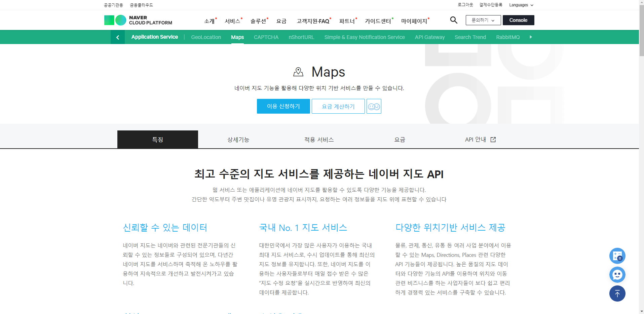
Task: Select the 특징 tab
Action: 158,140
